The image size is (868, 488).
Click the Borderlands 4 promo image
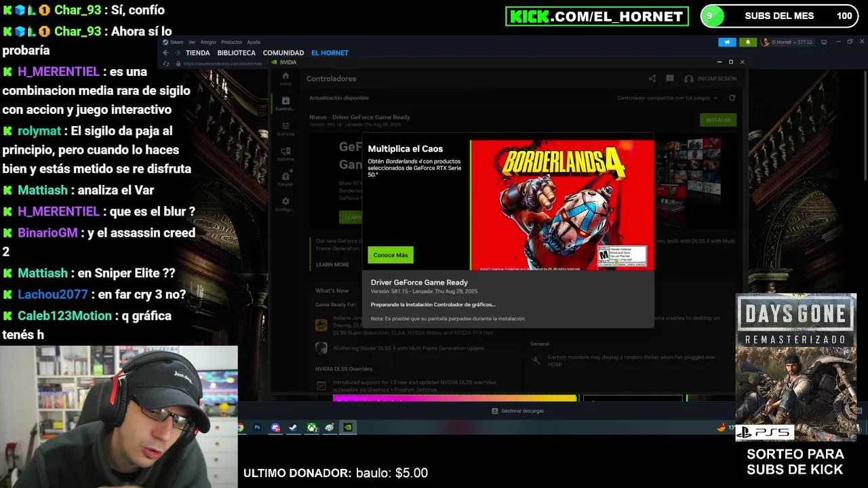(562, 205)
